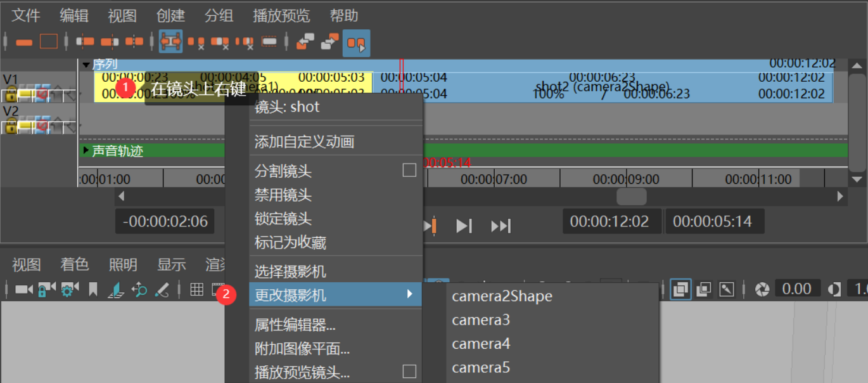Viewport: 868px width, 383px height.
Task: Select the create shot tool
Action: tap(23, 42)
